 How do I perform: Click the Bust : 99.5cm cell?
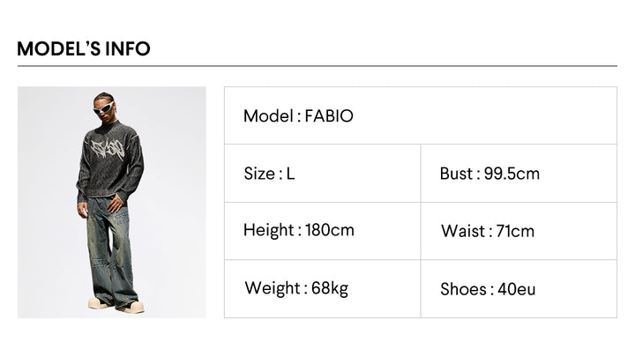tap(519, 174)
